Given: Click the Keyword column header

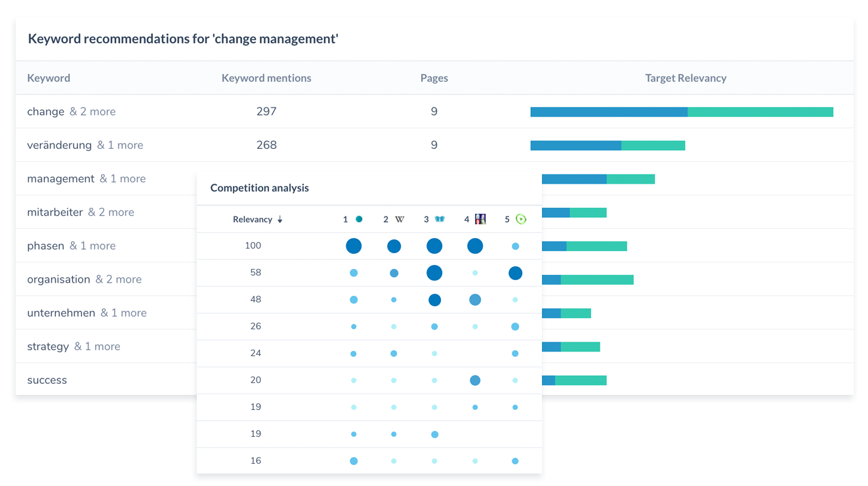Looking at the screenshot, I should pos(49,77).
